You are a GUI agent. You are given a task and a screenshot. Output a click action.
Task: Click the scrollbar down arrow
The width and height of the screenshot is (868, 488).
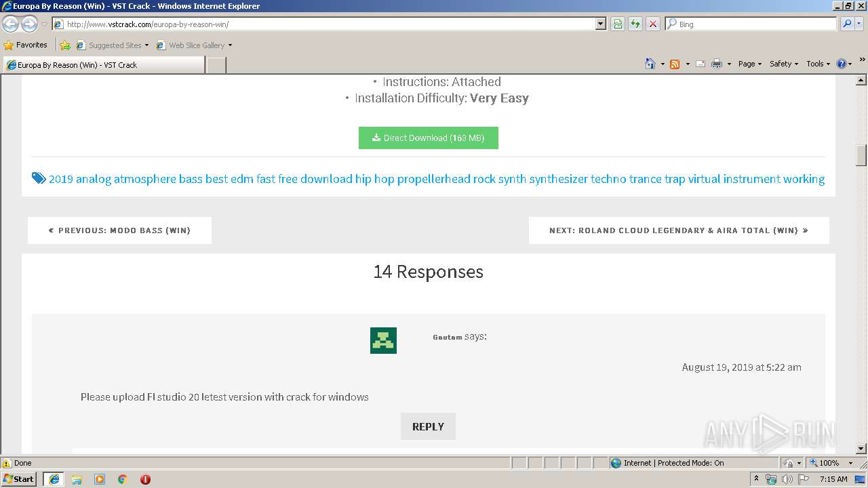point(861,449)
